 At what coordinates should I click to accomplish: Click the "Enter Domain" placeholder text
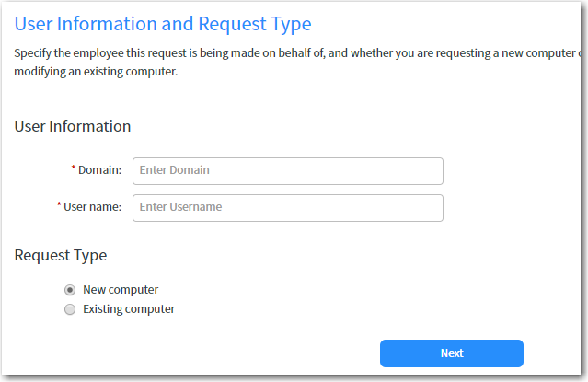[x=175, y=170]
